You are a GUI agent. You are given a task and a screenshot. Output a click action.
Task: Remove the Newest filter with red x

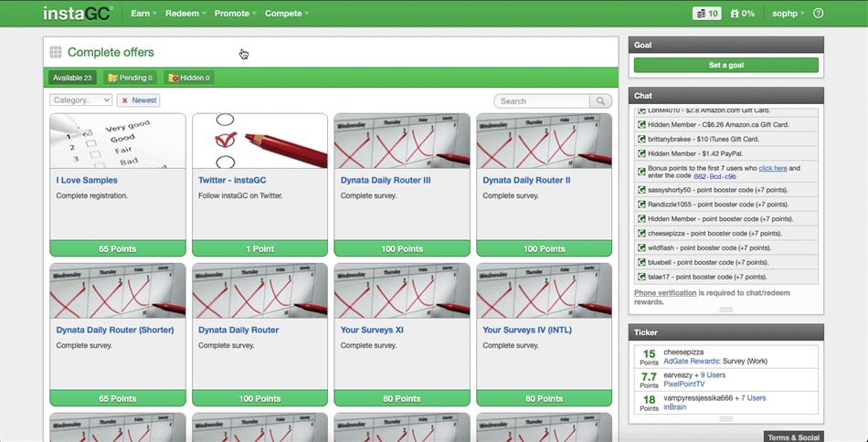tap(125, 100)
